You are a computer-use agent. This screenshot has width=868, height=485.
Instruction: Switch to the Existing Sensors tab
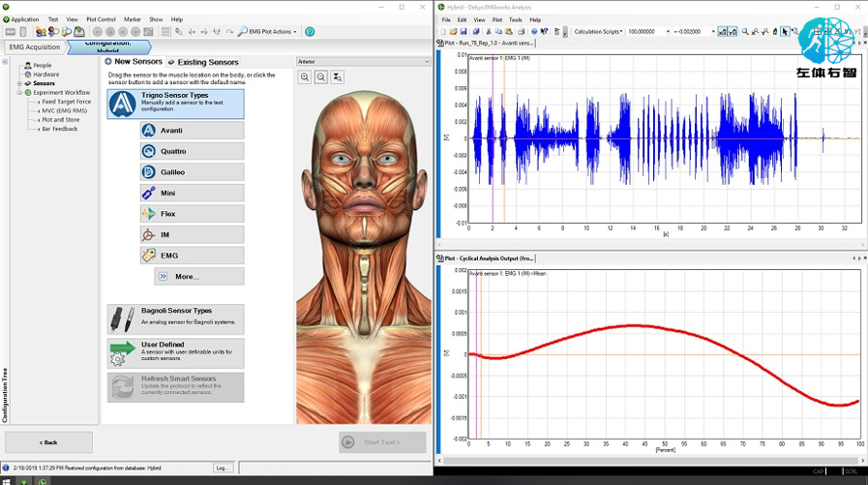203,62
